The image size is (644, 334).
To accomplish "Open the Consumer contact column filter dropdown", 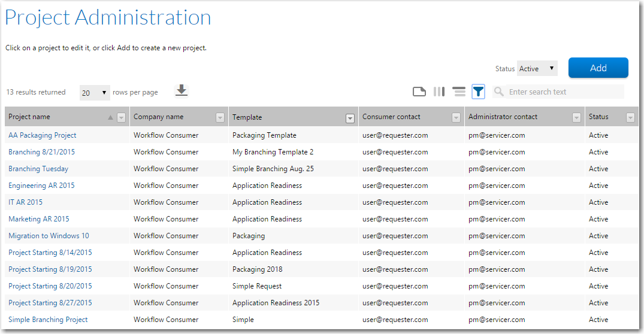I will pos(456,118).
